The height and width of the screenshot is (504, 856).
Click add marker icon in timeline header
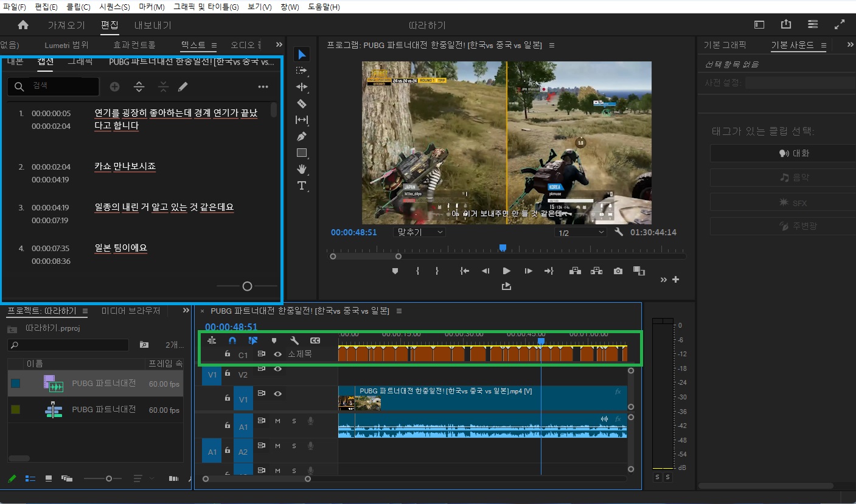coord(274,341)
